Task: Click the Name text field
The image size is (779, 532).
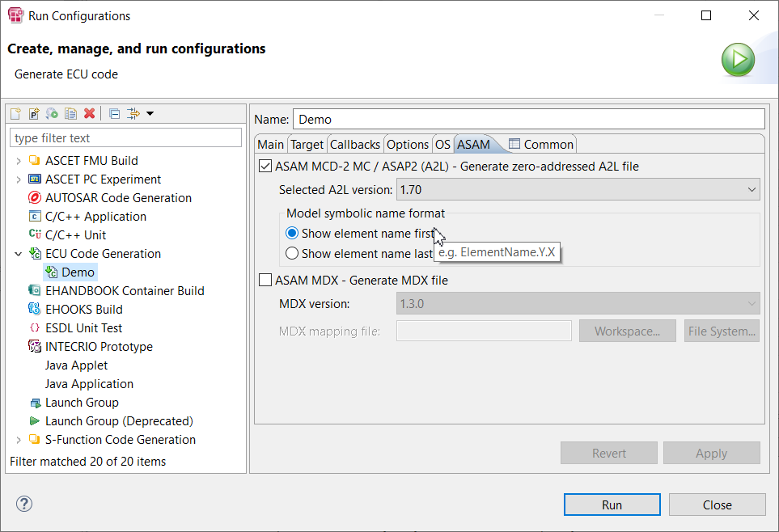Action: click(x=527, y=120)
